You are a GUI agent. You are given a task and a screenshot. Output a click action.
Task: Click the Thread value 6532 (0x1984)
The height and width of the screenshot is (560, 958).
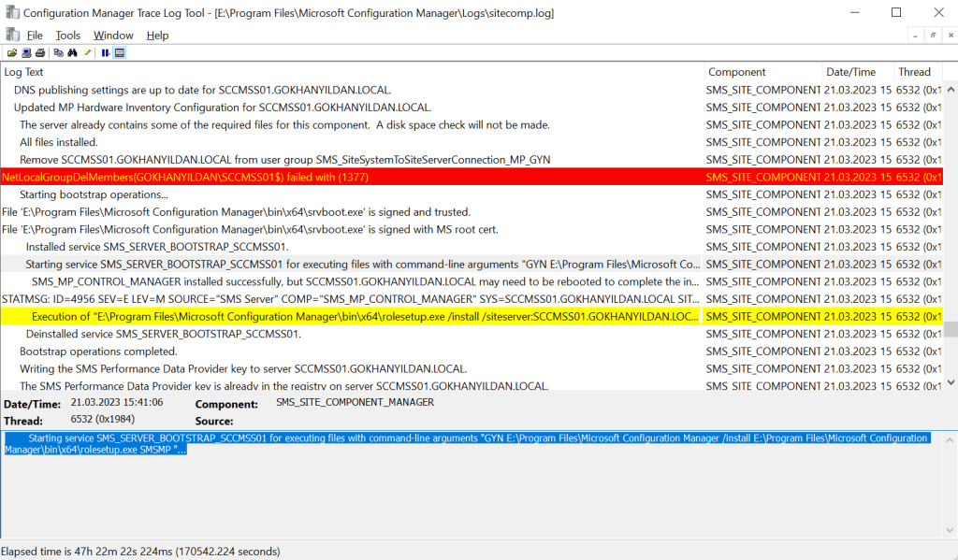[103, 419]
